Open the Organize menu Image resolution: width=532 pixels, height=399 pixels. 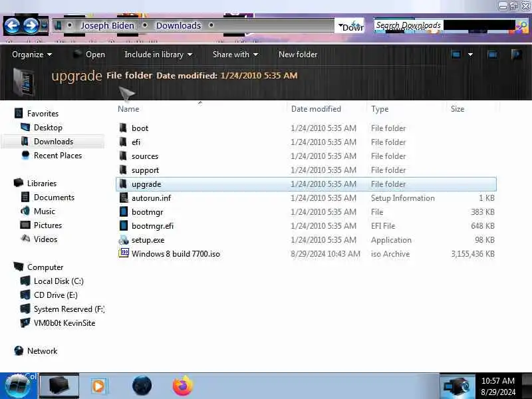(32, 55)
